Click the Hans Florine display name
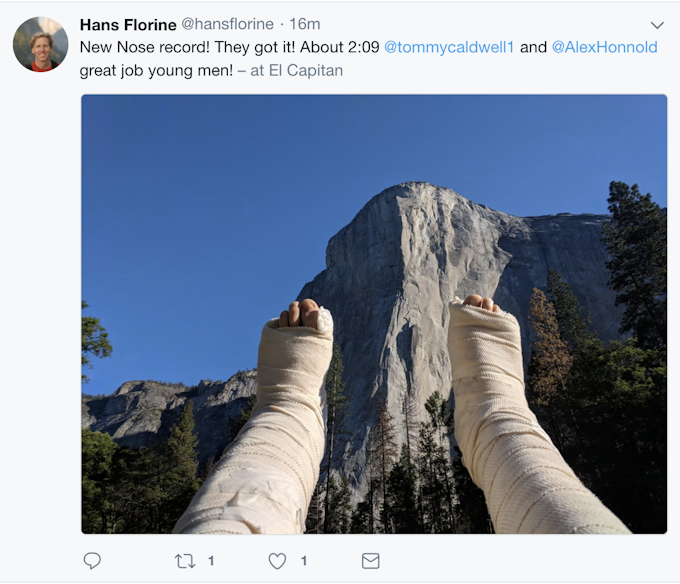Viewport: 680px width, 584px height. (x=128, y=25)
